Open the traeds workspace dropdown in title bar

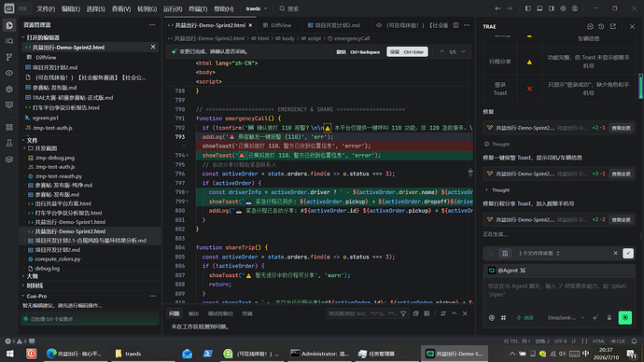pos(257,8)
